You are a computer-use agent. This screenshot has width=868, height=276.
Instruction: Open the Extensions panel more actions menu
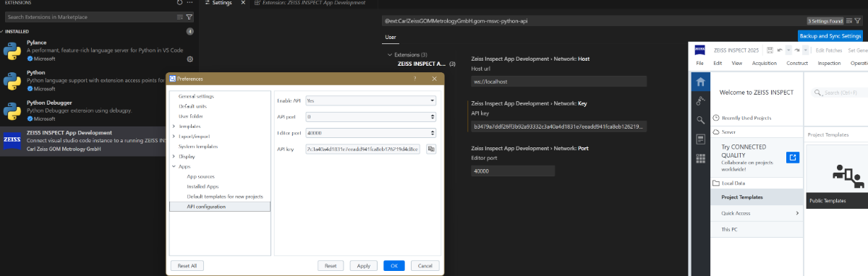point(190,3)
